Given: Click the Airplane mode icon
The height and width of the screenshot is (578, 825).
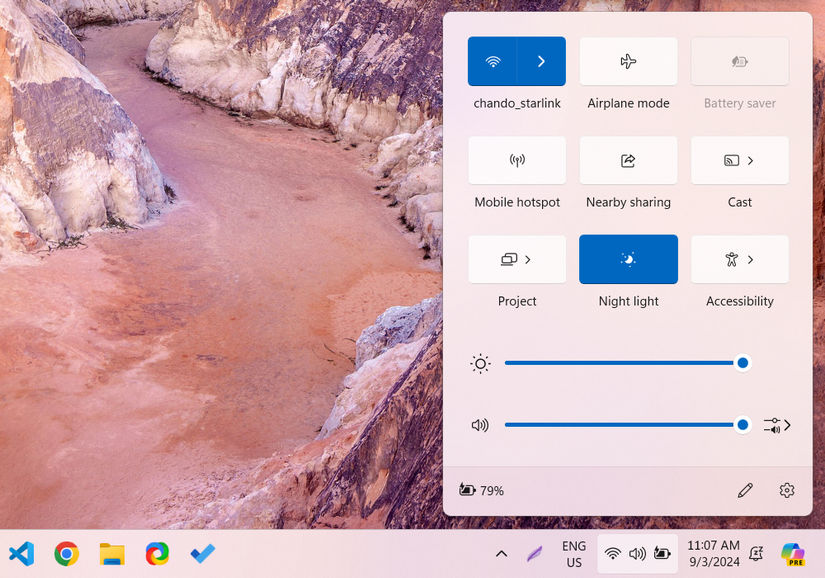Looking at the screenshot, I should (628, 60).
